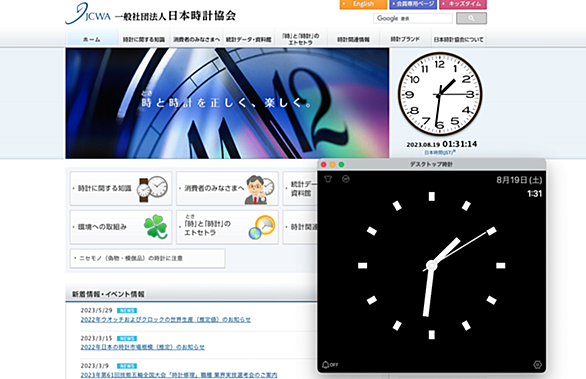Open the 2022年ウオッチおよびクロック news link

click(x=166, y=320)
